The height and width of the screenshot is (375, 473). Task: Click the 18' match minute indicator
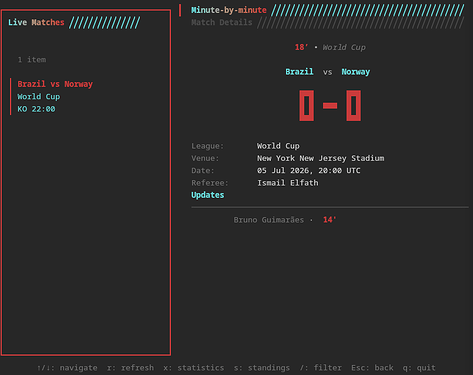click(301, 47)
